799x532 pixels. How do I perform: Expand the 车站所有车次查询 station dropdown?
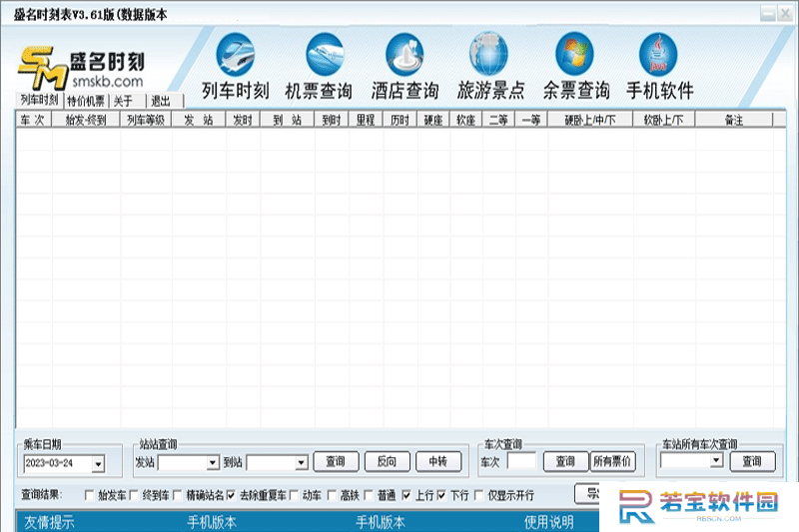coord(716,460)
